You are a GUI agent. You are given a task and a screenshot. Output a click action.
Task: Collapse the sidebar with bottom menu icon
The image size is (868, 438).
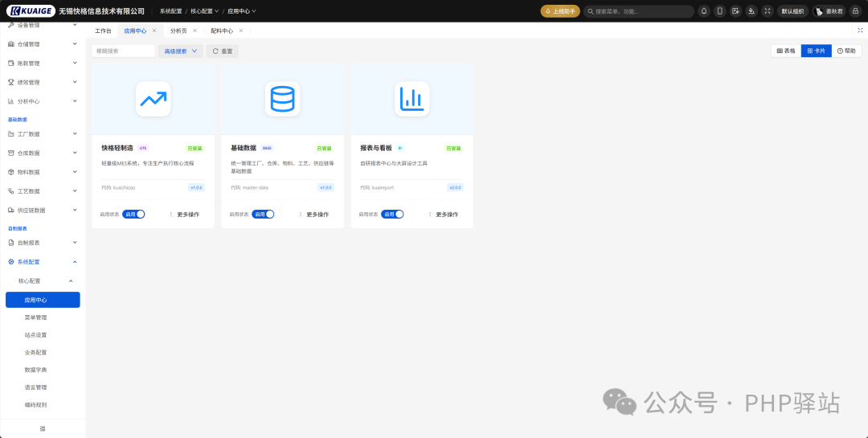point(43,428)
